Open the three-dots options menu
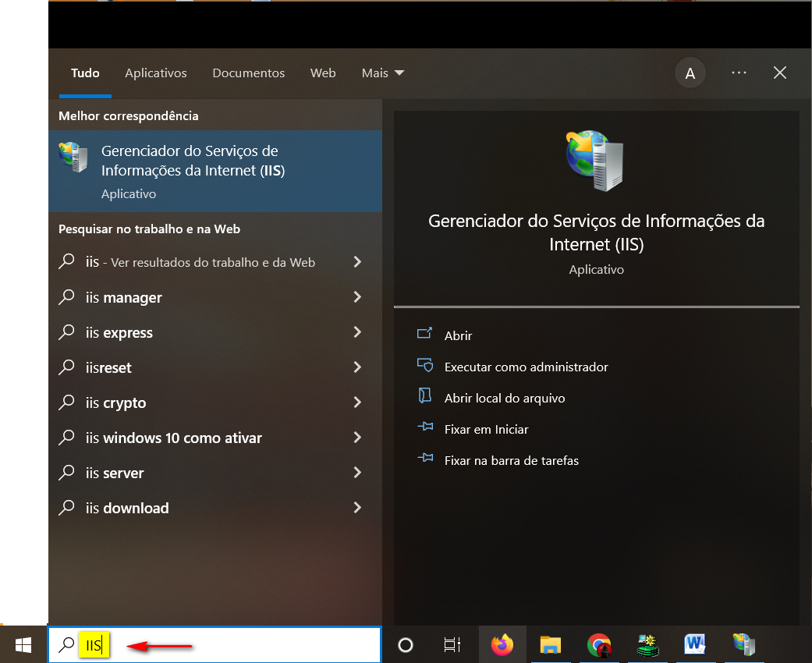 coord(739,73)
